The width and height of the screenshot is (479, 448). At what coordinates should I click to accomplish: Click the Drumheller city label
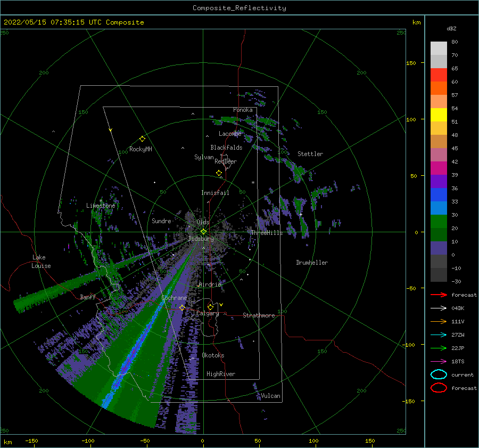point(312,263)
